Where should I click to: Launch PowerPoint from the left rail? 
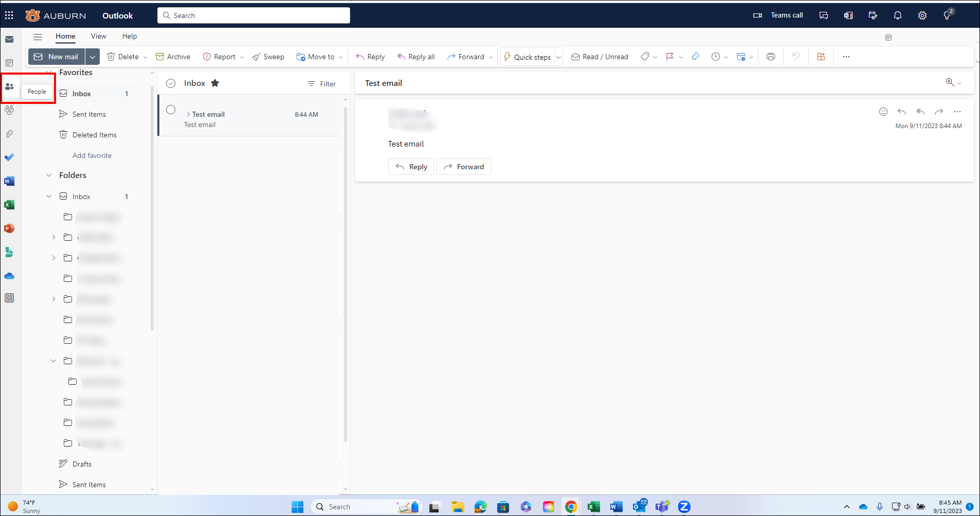click(x=9, y=228)
